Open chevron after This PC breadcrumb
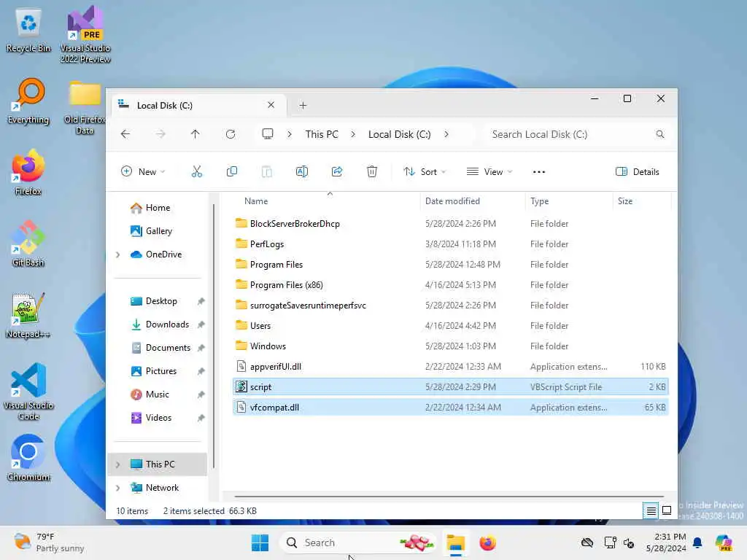Image resolution: width=747 pixels, height=560 pixels. pos(353,134)
